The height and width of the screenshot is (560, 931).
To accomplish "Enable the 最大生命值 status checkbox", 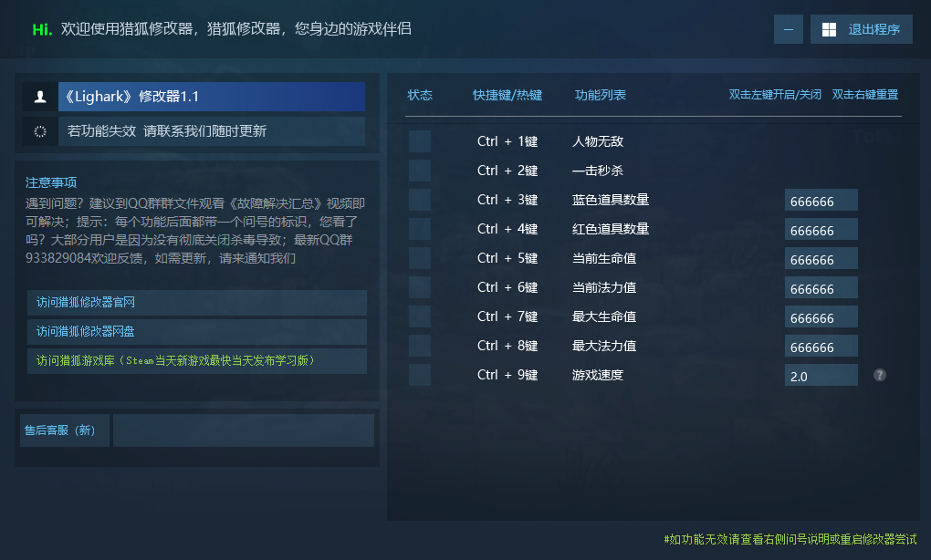I will tap(420, 316).
